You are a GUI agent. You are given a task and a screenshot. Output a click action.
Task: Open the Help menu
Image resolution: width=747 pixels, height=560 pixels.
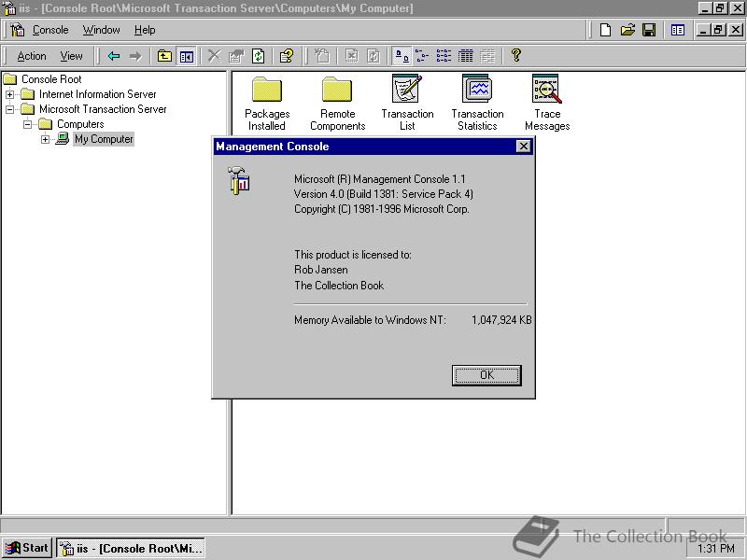pyautogui.click(x=145, y=30)
